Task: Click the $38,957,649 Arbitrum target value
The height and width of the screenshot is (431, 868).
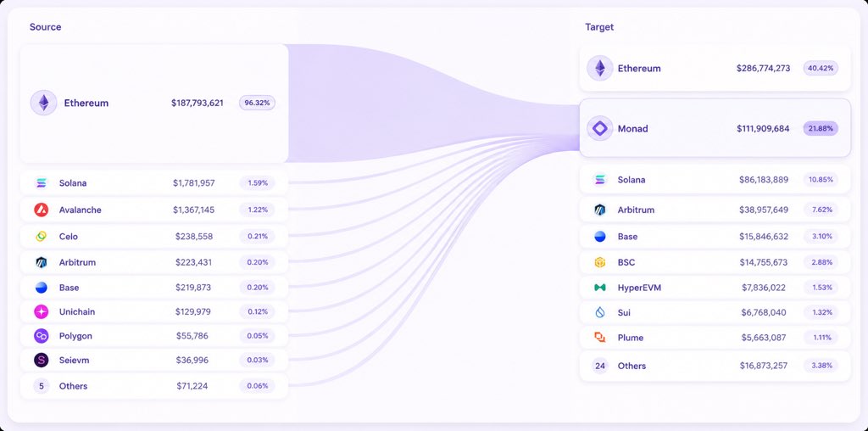Action: pos(764,210)
